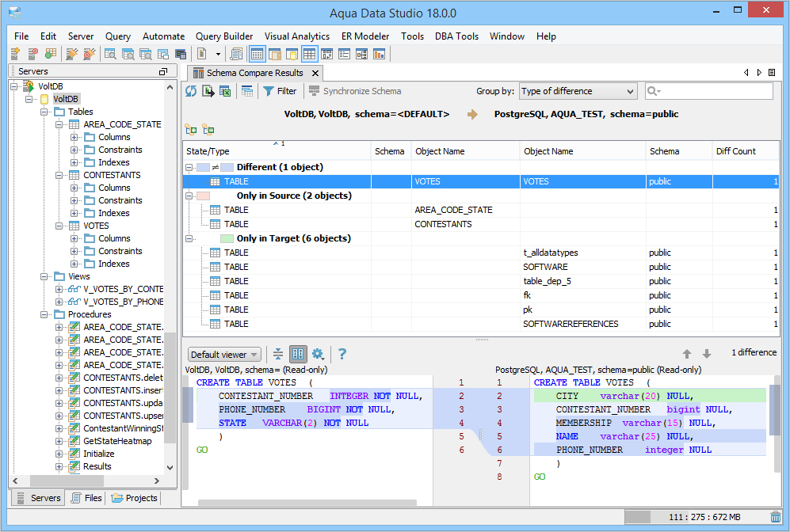Image resolution: width=790 pixels, height=532 pixels.
Task: Open the small dropdown arrow in main toolbar
Action: 218,54
